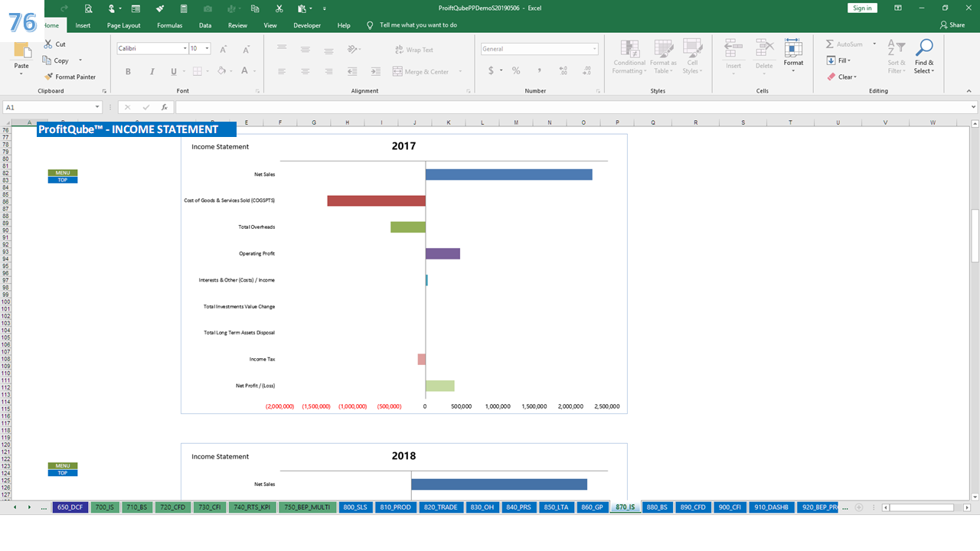The height and width of the screenshot is (551, 980).
Task: Click in the Tell me what you want to do box
Action: tap(418, 25)
